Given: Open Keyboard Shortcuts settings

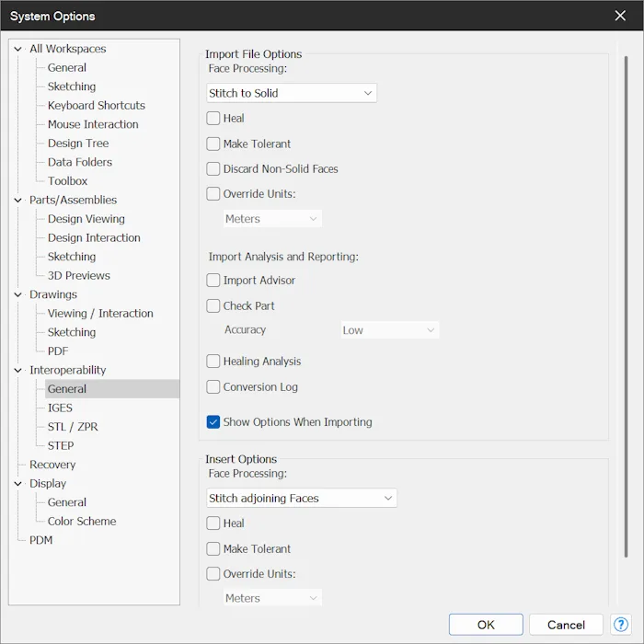Looking at the screenshot, I should click(96, 105).
